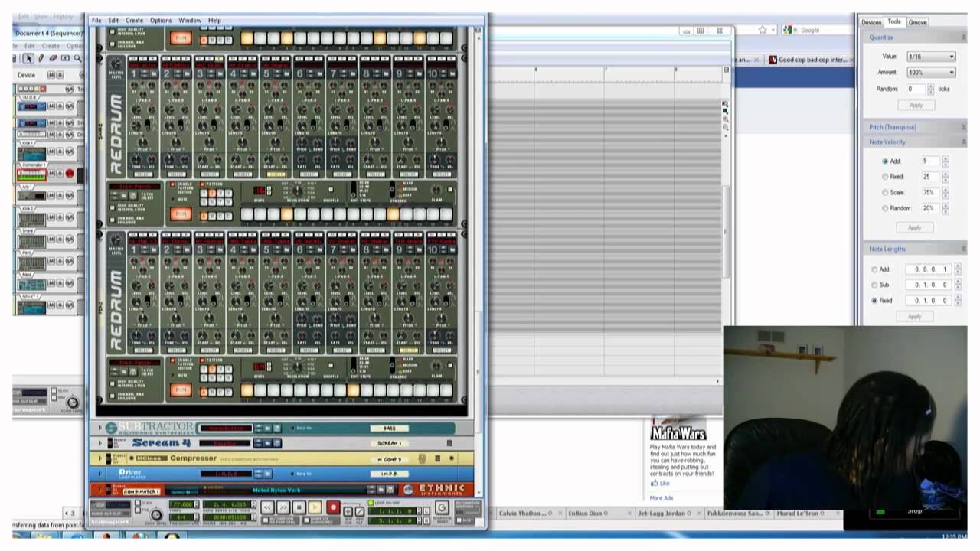This screenshot has height=551, width=980.
Task: Click the browse patch folder icon on Scream 4
Action: pyautogui.click(x=268, y=443)
